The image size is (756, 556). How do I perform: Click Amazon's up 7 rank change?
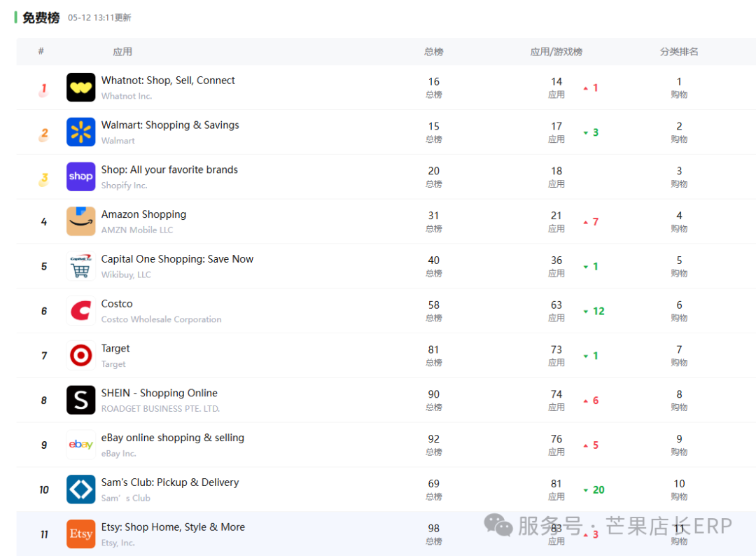[591, 222]
